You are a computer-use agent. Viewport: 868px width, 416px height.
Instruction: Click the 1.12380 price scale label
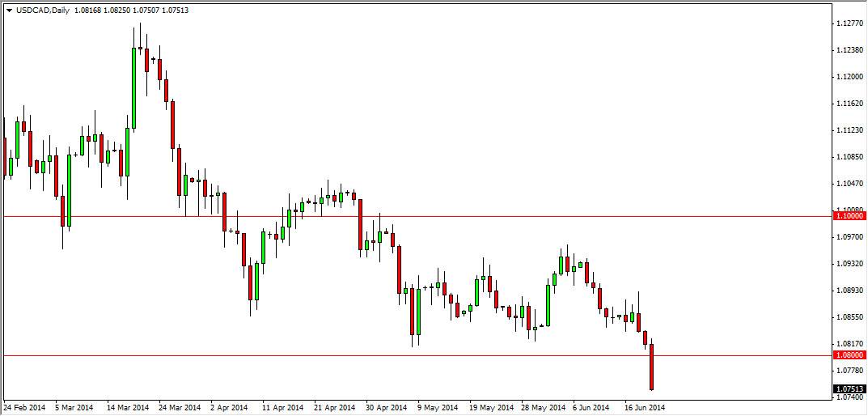(851, 50)
